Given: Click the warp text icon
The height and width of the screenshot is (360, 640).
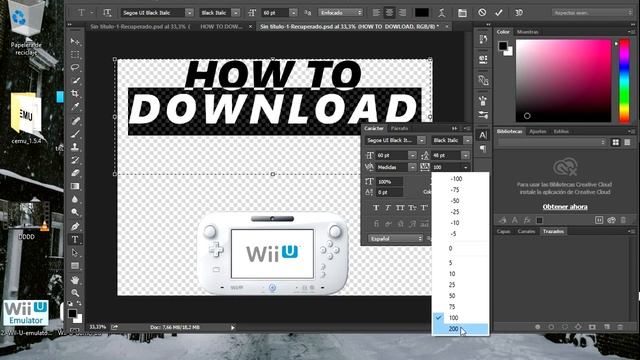Looking at the screenshot, I should click(441, 13).
